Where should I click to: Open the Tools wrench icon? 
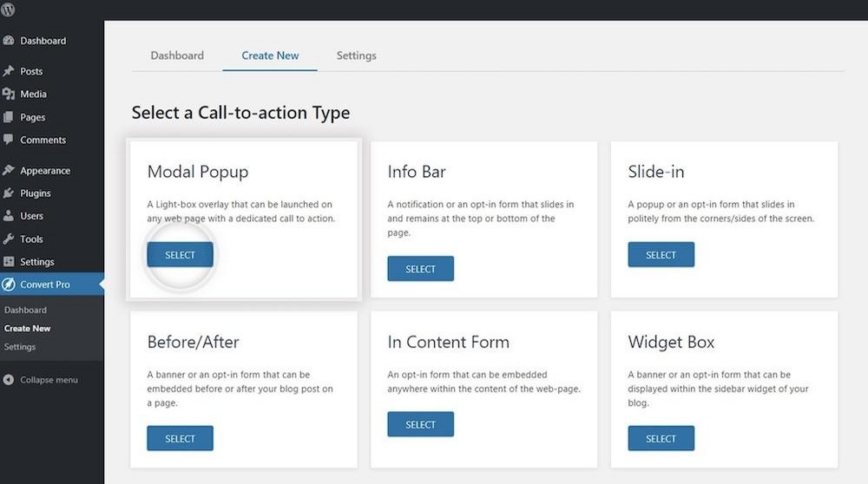(9, 239)
